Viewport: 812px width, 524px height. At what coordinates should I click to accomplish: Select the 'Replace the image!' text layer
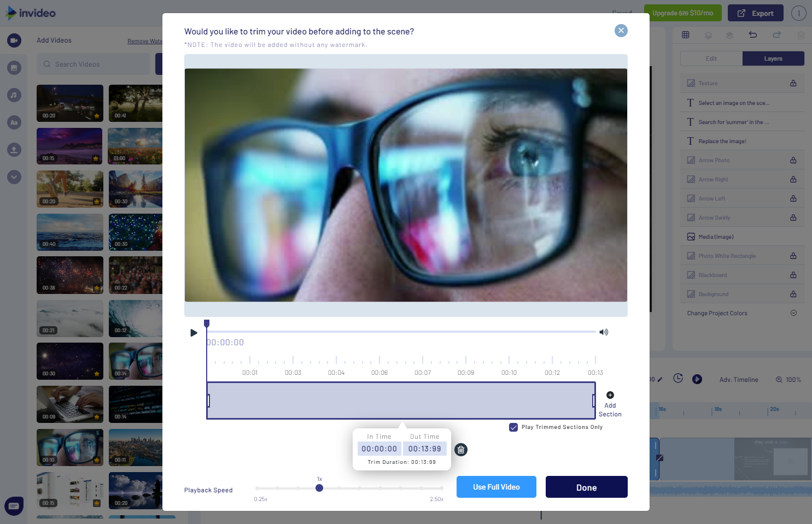[x=743, y=141]
